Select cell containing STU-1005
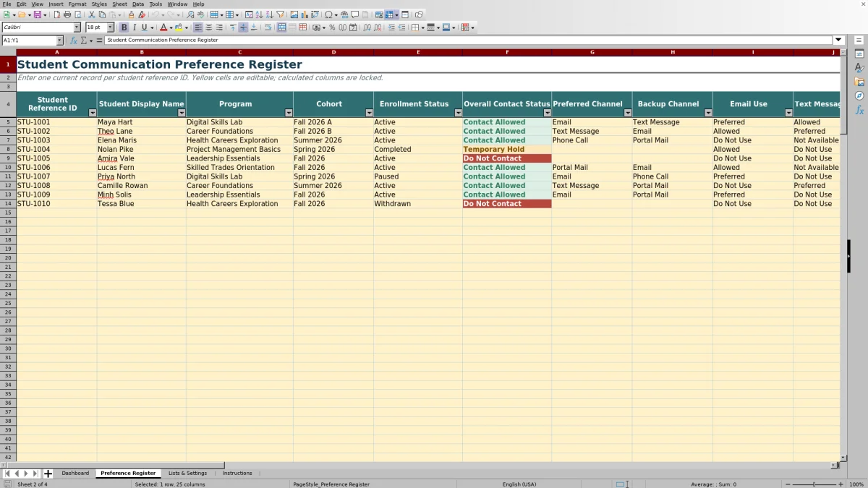868x488 pixels. (56, 158)
